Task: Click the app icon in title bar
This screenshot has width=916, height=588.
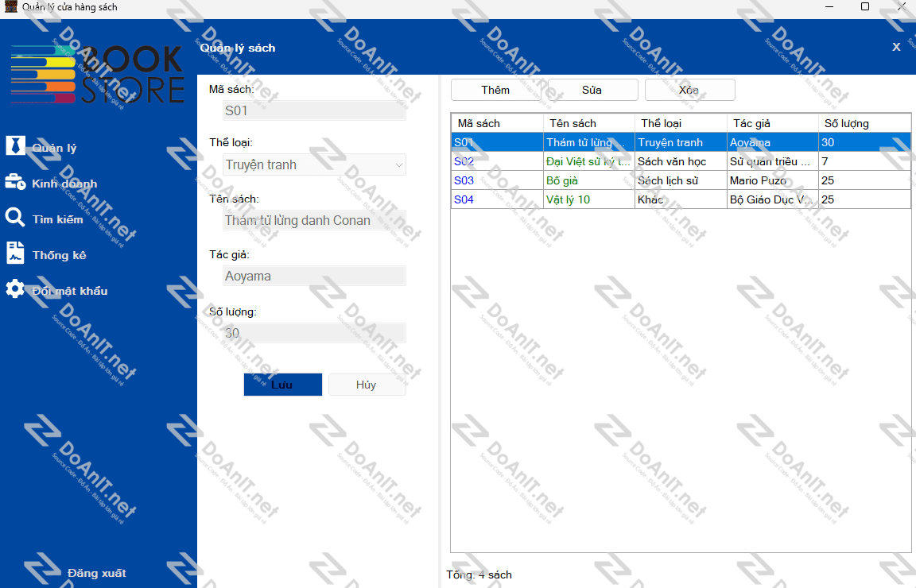Action: [x=10, y=6]
